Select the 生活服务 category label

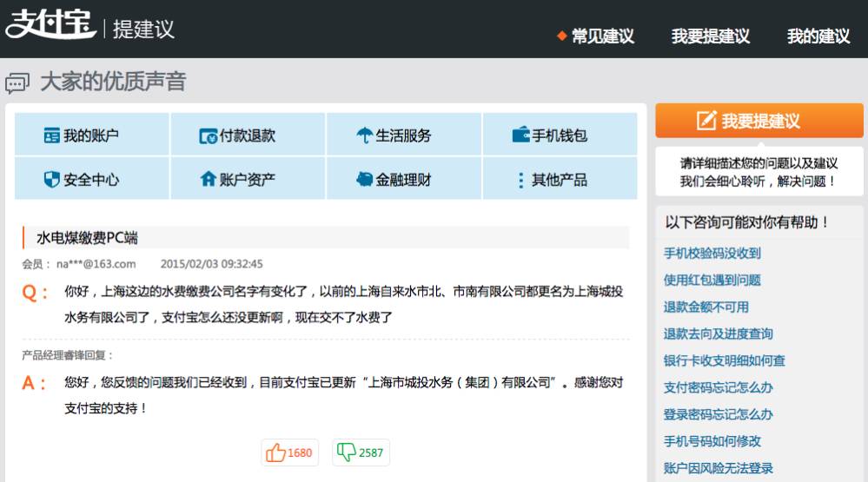point(403,135)
